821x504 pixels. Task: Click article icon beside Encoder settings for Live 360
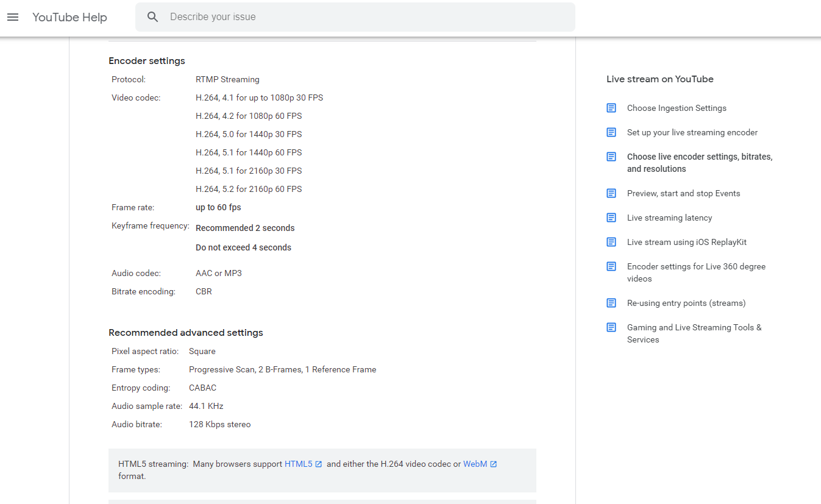click(611, 266)
